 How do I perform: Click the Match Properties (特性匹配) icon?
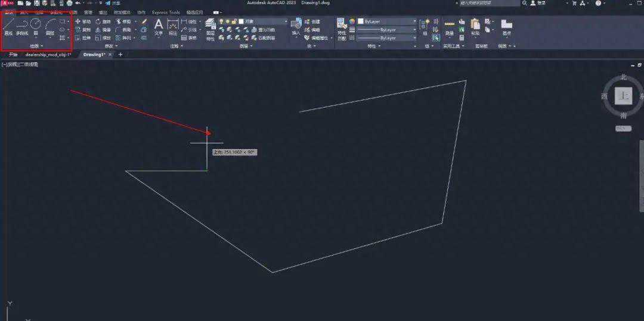[x=342, y=27]
